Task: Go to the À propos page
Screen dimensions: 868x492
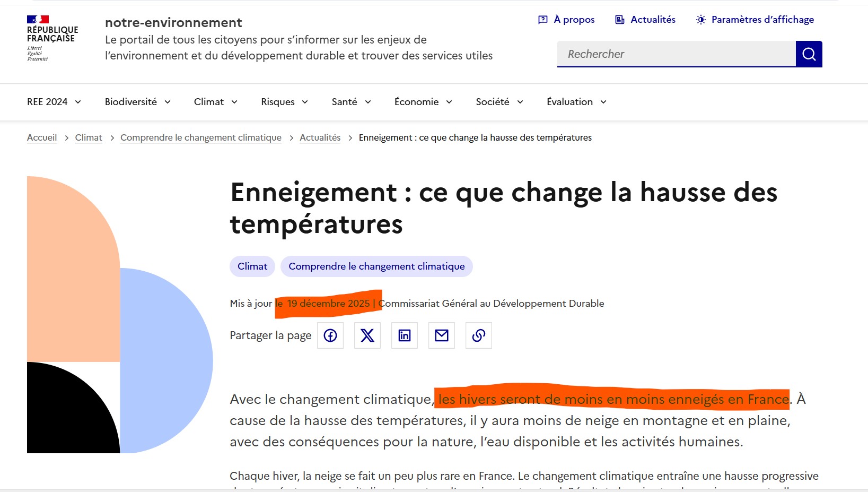Action: (566, 20)
